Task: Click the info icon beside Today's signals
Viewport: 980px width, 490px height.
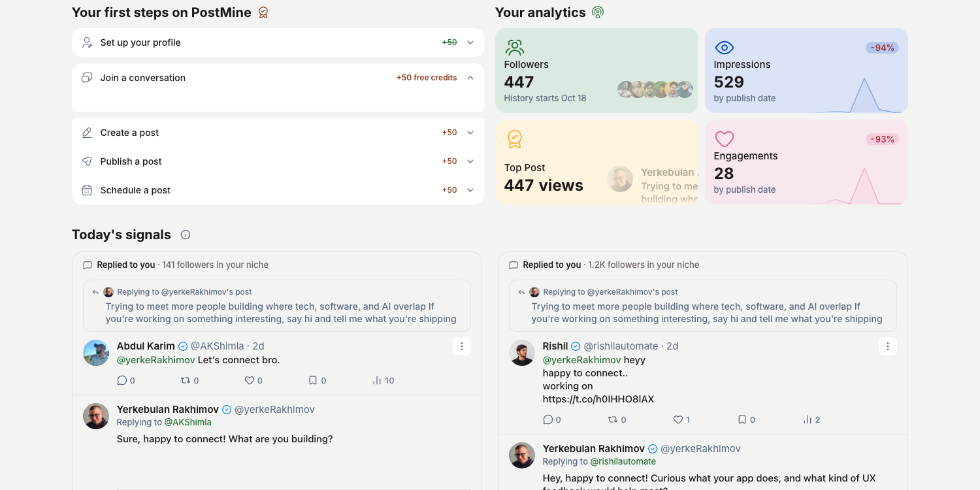Action: tap(186, 235)
